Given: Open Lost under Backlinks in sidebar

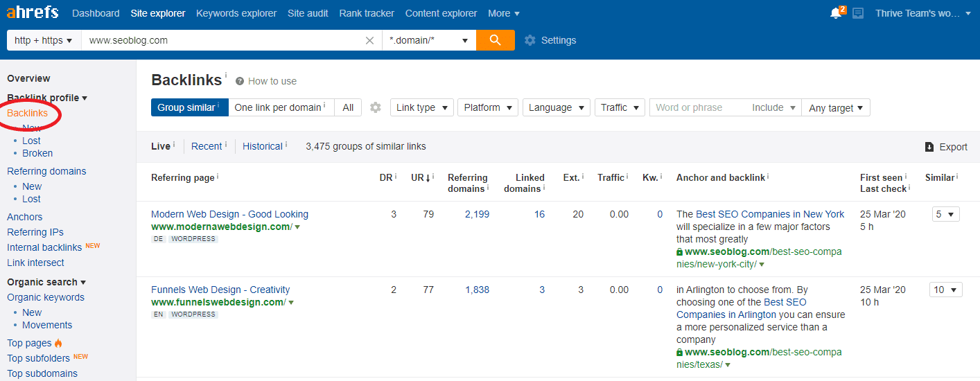Looking at the screenshot, I should tap(31, 141).
